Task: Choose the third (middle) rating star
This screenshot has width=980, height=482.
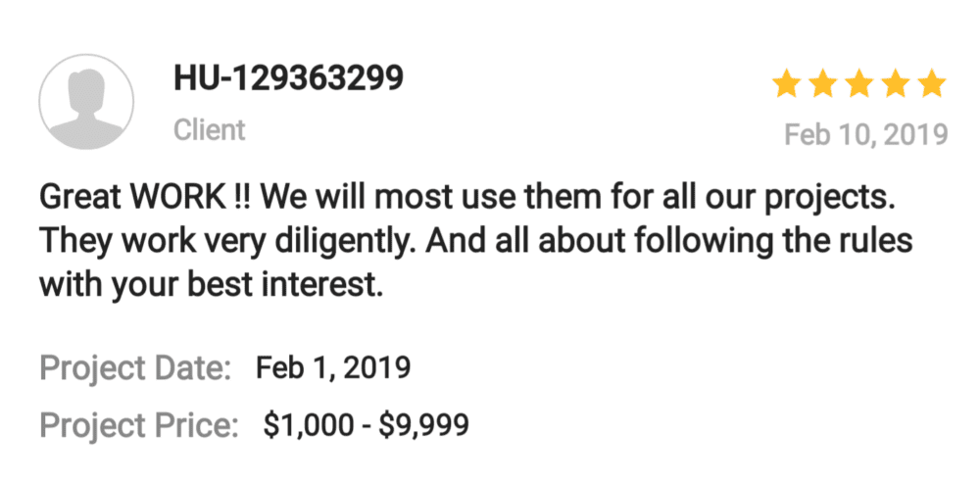Action: point(859,84)
